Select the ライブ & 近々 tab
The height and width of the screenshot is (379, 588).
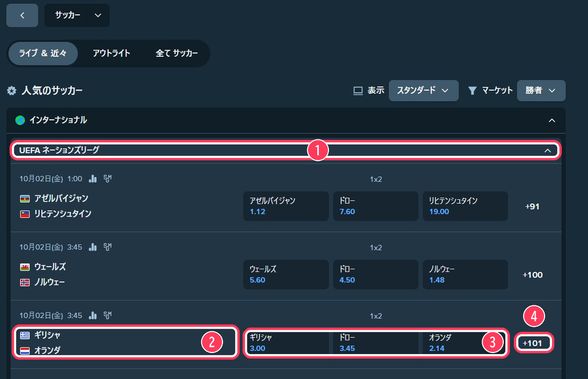click(43, 54)
